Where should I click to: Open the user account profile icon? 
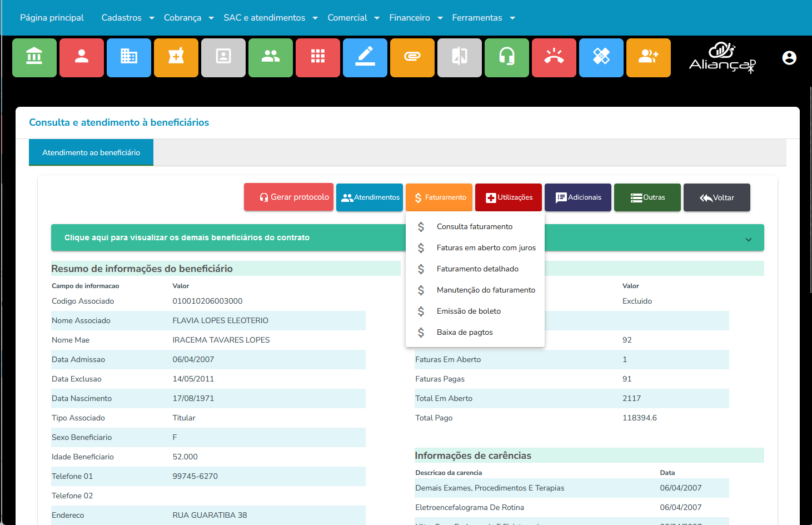tap(789, 58)
